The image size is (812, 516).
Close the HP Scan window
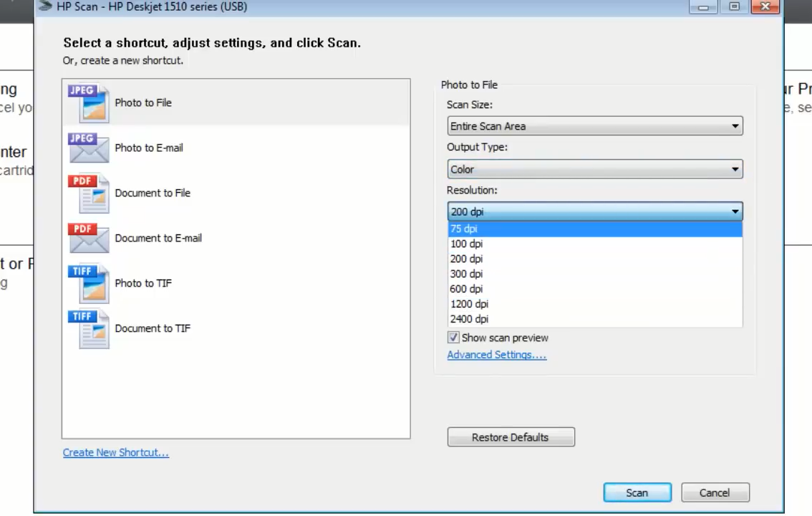pyautogui.click(x=765, y=6)
